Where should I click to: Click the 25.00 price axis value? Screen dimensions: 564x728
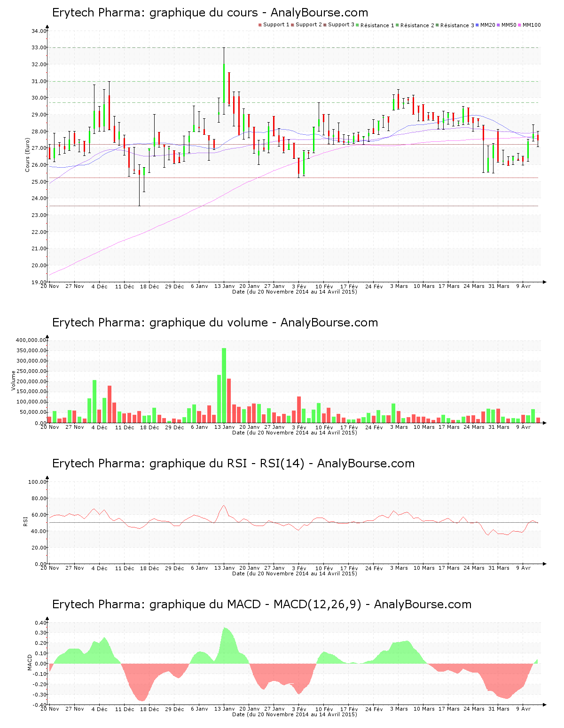(39, 182)
